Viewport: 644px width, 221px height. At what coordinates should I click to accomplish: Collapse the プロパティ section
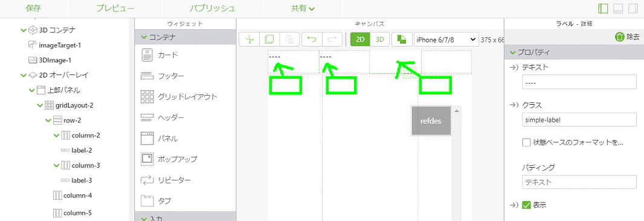coord(512,52)
